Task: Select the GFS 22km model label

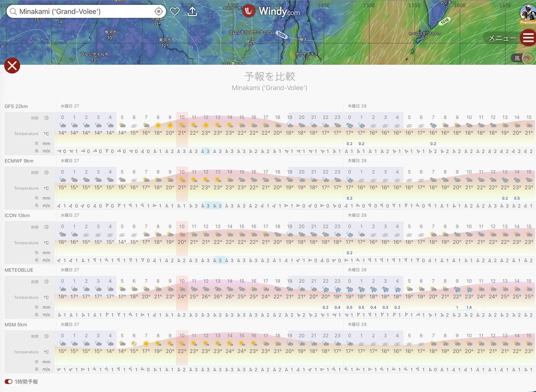Action: [x=16, y=106]
